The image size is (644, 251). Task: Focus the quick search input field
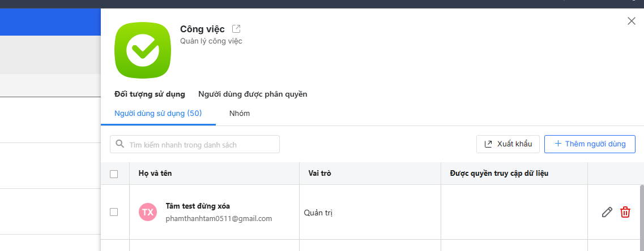(x=201, y=144)
